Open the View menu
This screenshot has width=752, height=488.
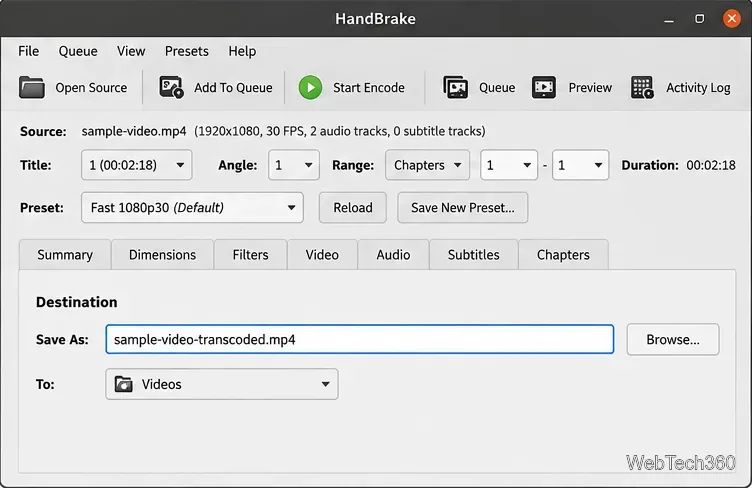coord(131,51)
